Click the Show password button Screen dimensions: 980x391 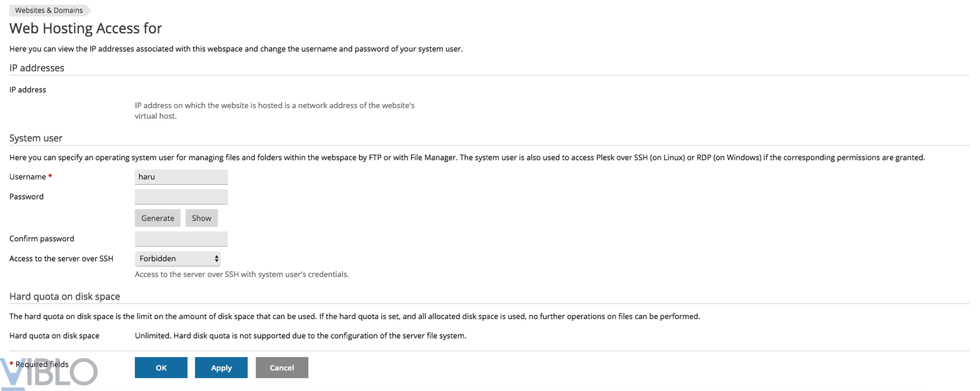[201, 218]
